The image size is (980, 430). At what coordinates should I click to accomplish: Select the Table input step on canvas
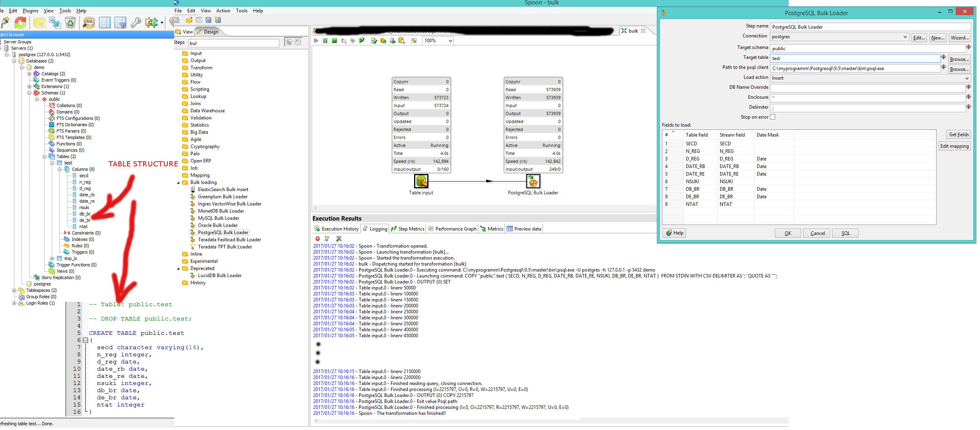[x=421, y=182]
